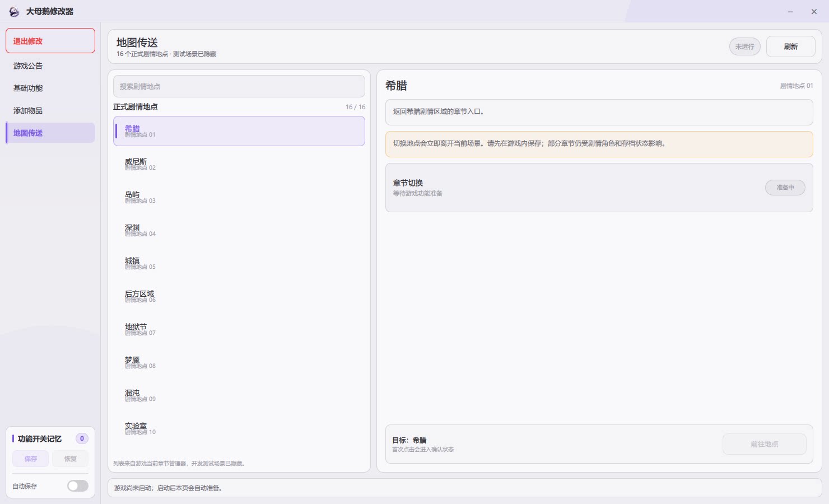Click the 列表来自游戏当前章节管理器 footer note
The height and width of the screenshot is (504, 829).
[179, 464]
